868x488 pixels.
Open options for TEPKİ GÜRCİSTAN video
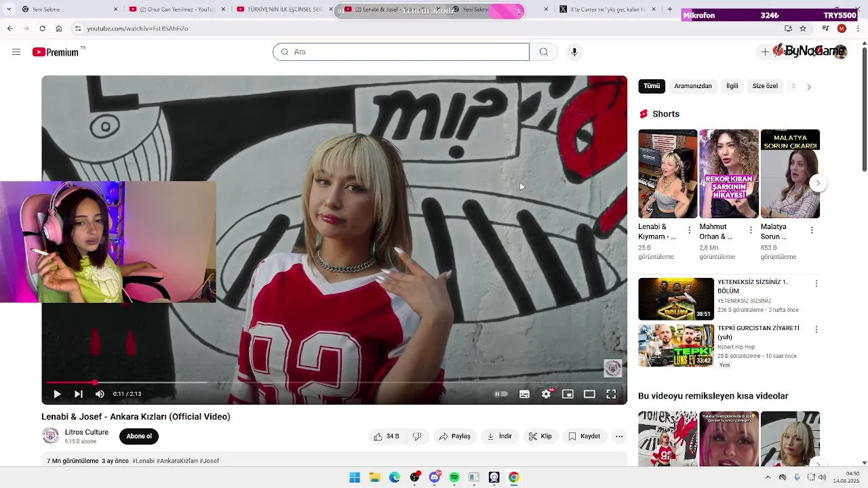pos(816,329)
